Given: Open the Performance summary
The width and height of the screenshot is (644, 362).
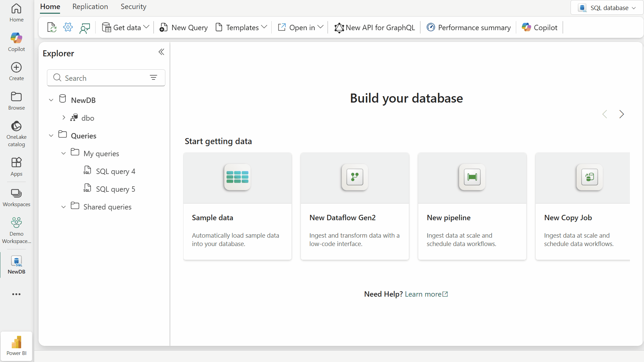Looking at the screenshot, I should pos(468,27).
